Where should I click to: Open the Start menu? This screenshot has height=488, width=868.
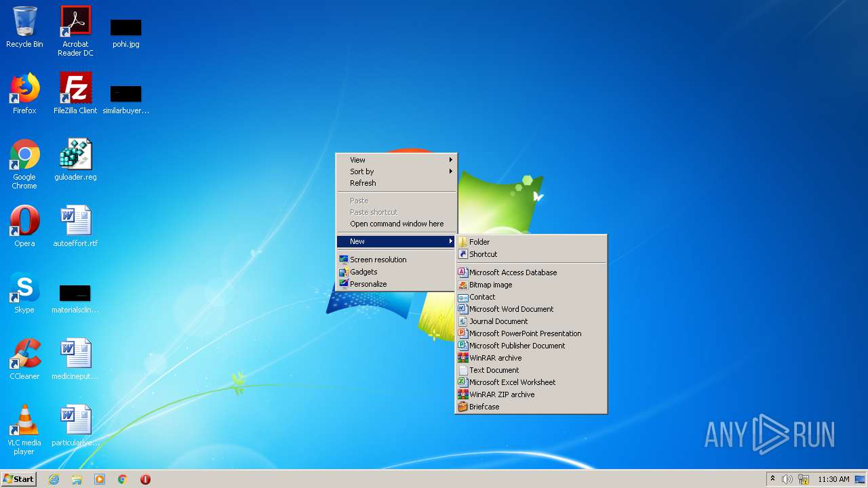pyautogui.click(x=18, y=479)
